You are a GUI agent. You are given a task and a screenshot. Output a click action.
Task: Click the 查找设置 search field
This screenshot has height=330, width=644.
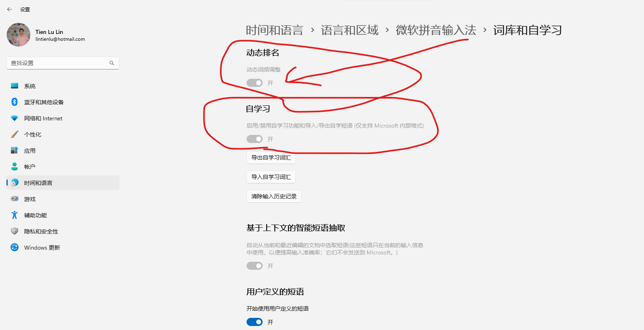[63, 63]
